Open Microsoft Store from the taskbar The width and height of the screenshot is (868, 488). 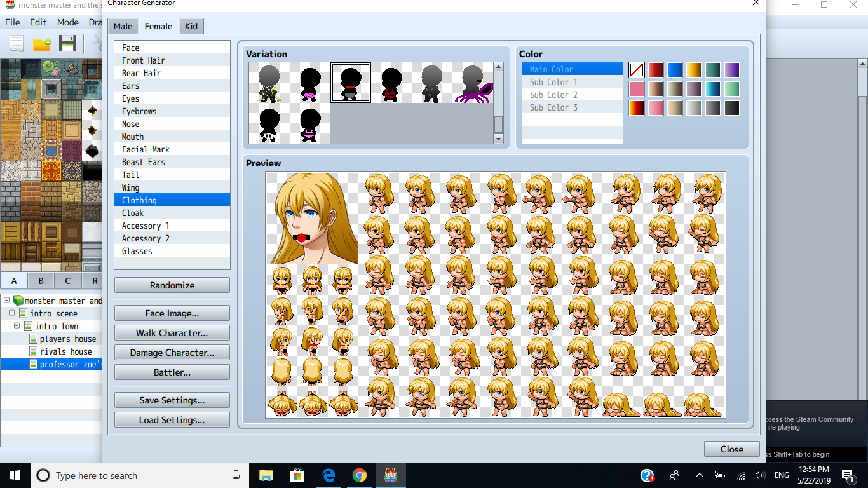click(x=297, y=475)
